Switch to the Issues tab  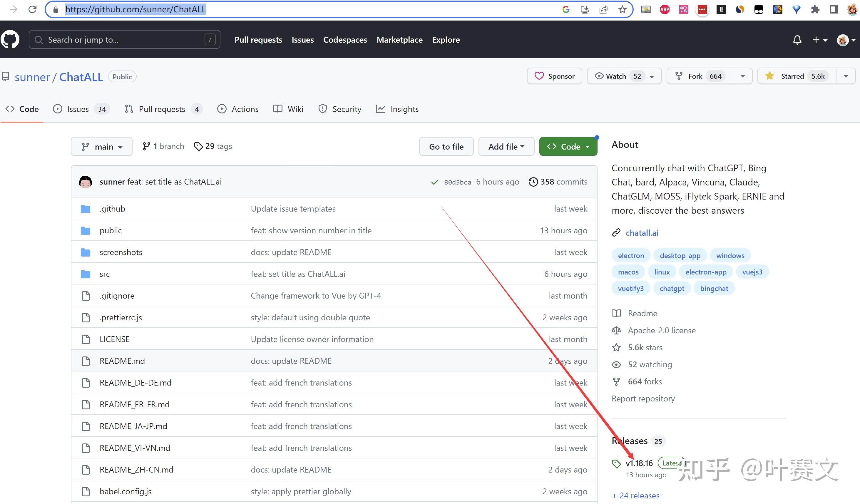[78, 109]
